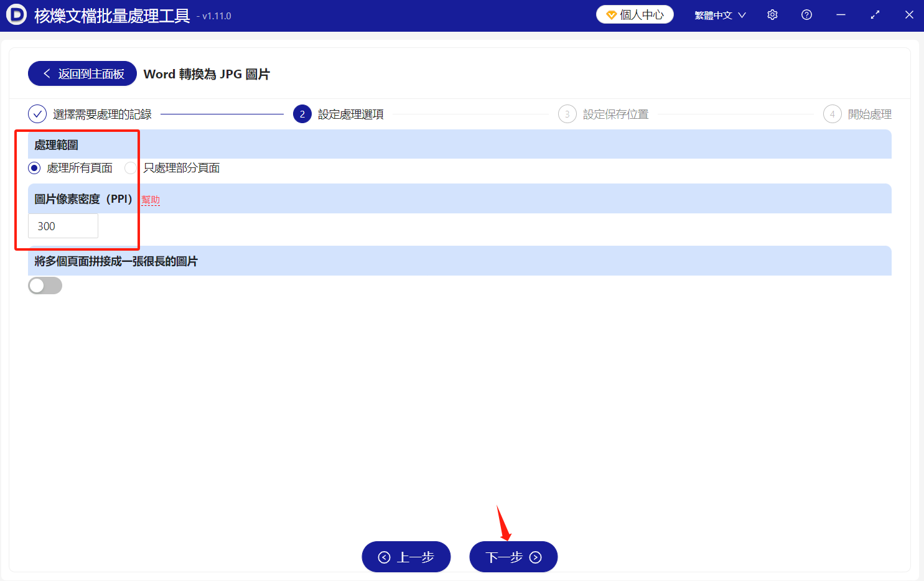Click the fullscreen expand icon
924x581 pixels.
pyautogui.click(x=875, y=14)
